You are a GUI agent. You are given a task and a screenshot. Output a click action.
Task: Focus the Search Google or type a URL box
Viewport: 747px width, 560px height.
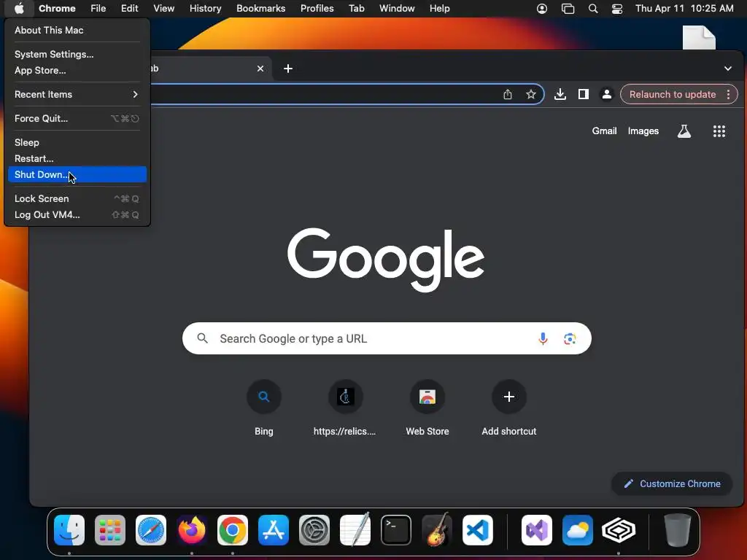[x=387, y=338]
